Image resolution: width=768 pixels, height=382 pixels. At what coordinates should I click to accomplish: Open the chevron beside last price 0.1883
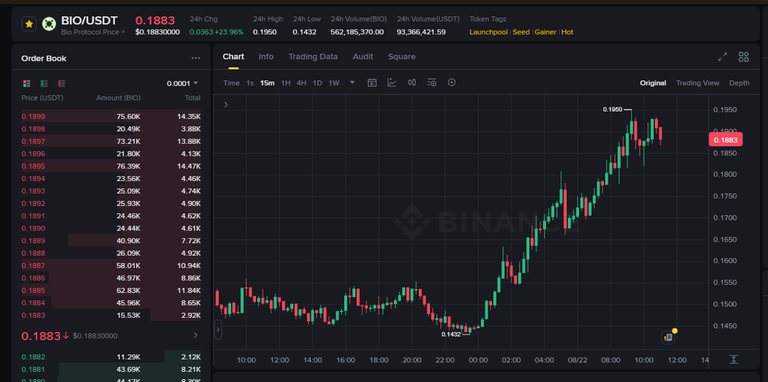[195, 335]
